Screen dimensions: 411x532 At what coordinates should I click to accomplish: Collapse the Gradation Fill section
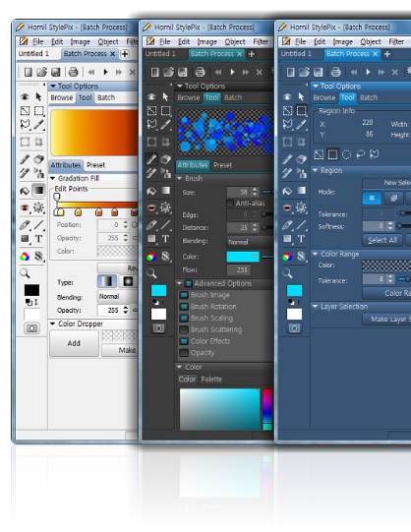tap(53, 178)
